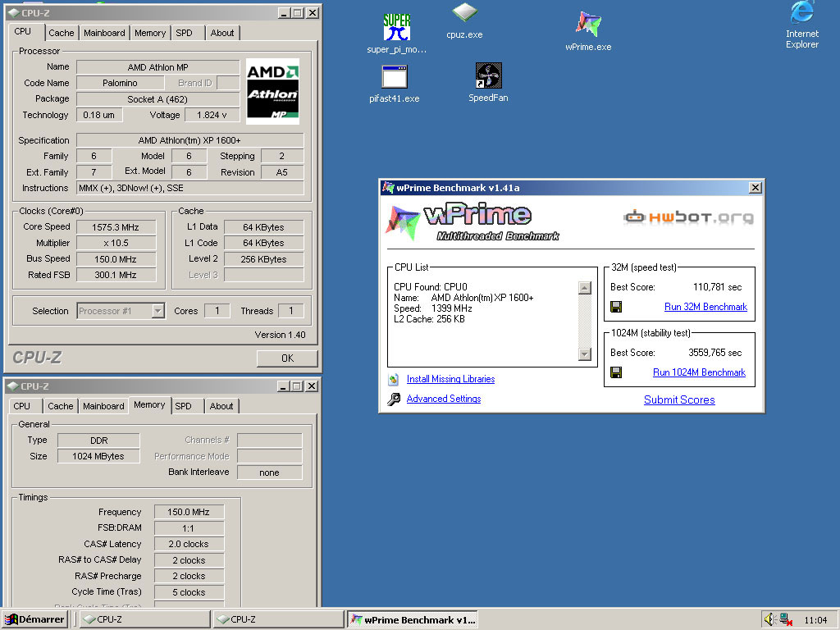The height and width of the screenshot is (630, 840).
Task: Open About tab in top CPU-Z window
Action: point(221,33)
